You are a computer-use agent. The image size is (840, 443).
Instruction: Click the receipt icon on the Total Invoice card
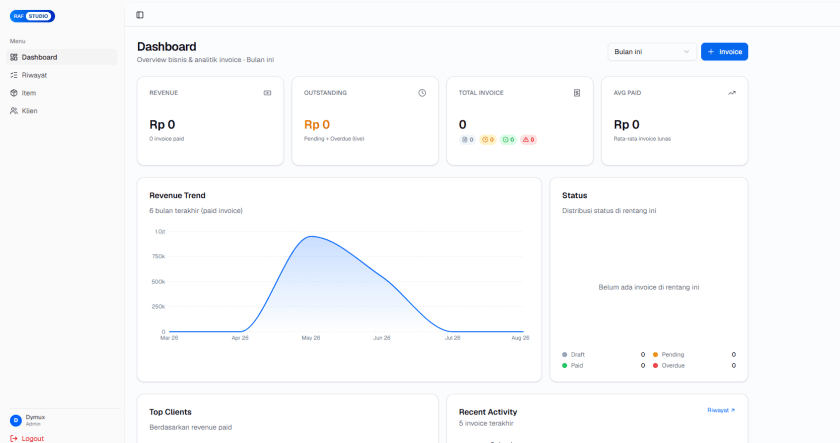click(577, 93)
